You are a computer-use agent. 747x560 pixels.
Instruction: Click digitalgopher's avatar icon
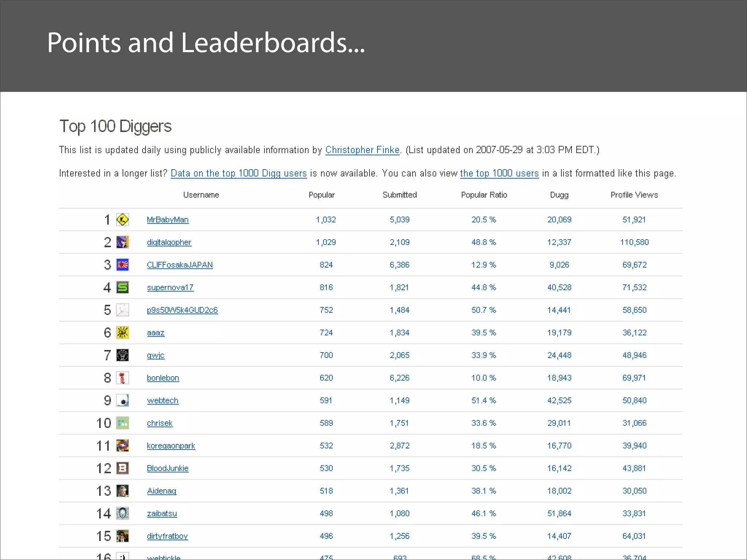[123, 242]
